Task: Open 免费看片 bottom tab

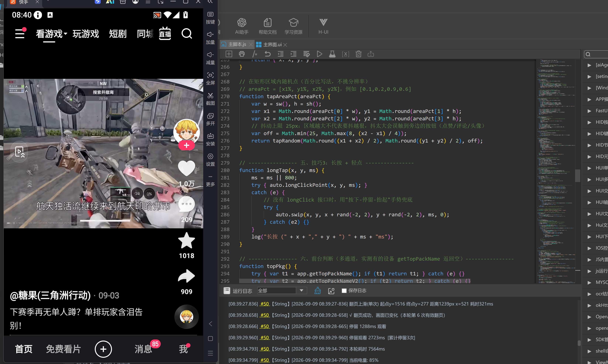Action: (63, 349)
